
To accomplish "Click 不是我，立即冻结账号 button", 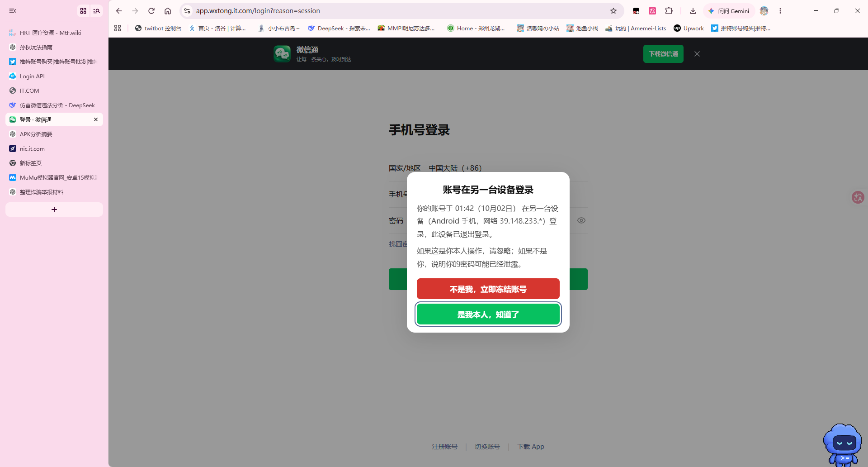I will pos(488,289).
